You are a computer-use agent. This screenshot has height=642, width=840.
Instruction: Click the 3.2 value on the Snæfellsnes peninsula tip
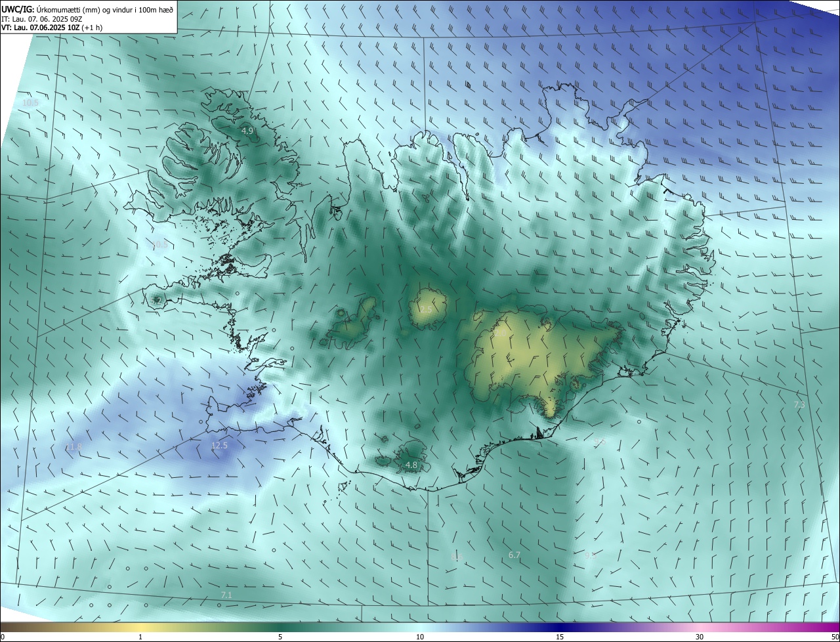point(156,301)
